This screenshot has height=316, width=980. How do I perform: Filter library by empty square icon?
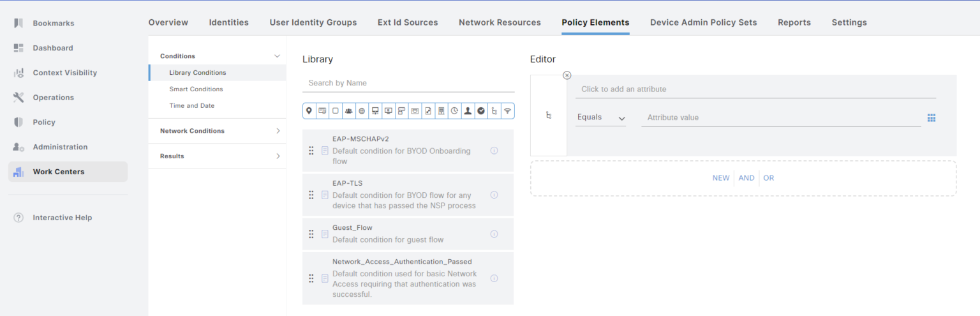tap(336, 111)
